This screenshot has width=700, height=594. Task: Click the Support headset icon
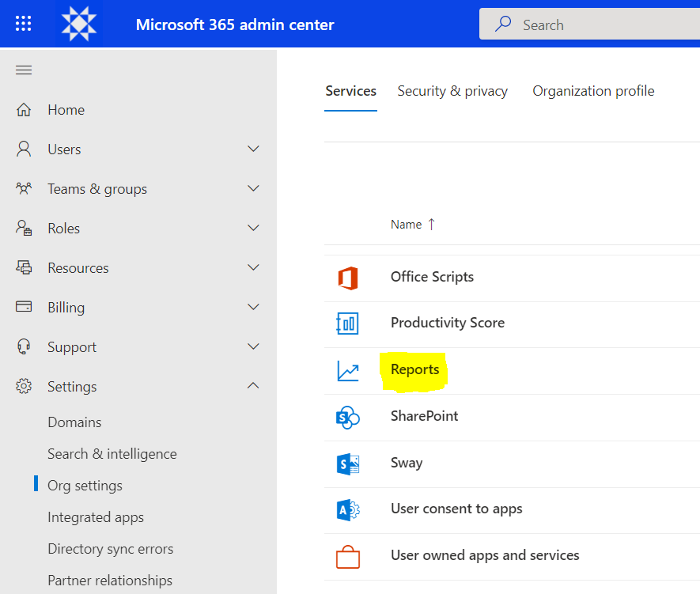24,346
